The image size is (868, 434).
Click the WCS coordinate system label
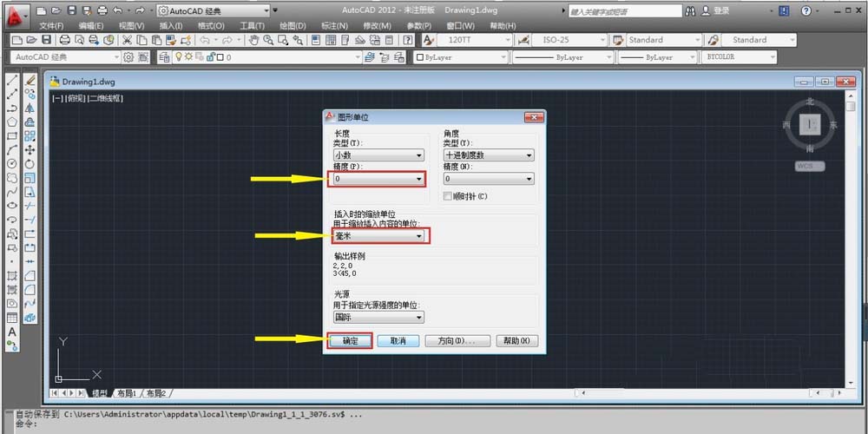tap(810, 166)
